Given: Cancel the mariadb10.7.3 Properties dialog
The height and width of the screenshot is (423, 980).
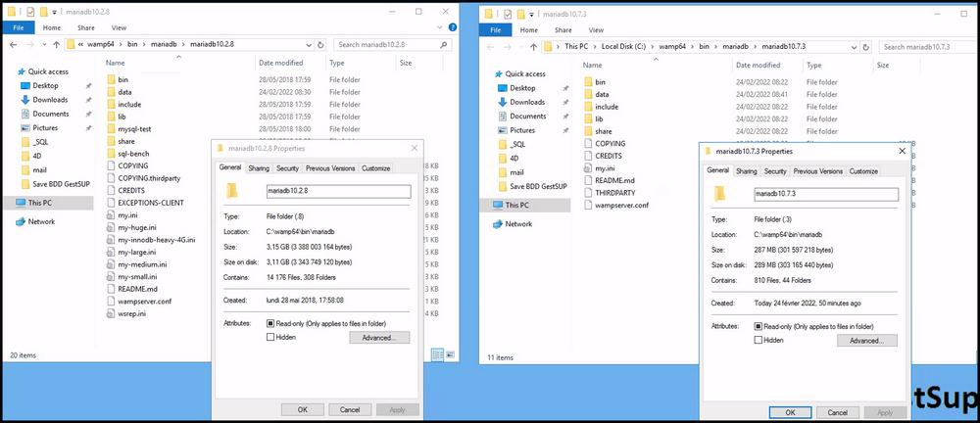Looking at the screenshot, I should (838, 412).
